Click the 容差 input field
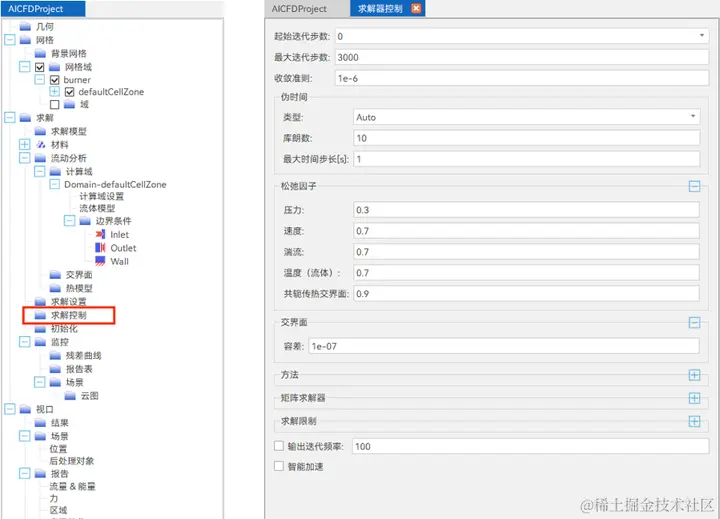This screenshot has width=720, height=519. pos(504,346)
